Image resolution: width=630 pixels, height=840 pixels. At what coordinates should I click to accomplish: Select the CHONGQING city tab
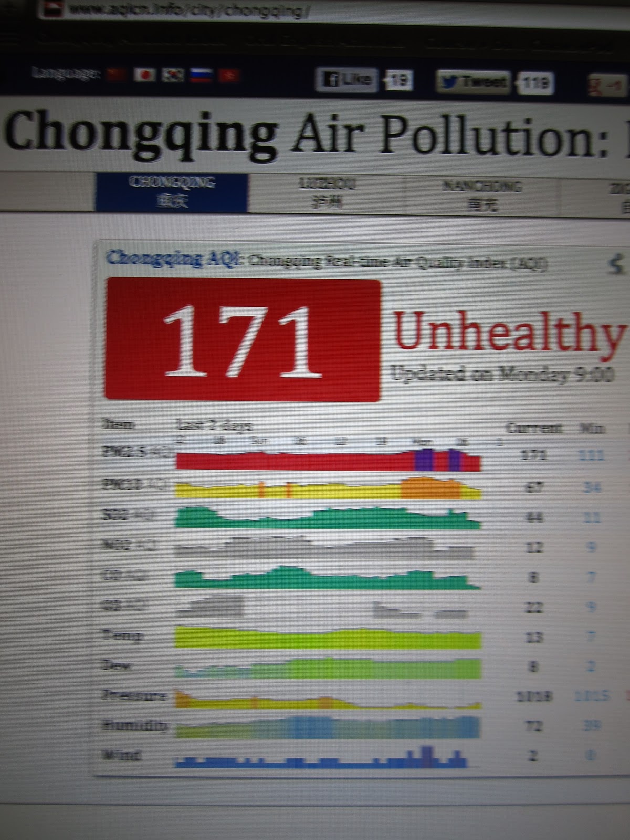[x=171, y=193]
